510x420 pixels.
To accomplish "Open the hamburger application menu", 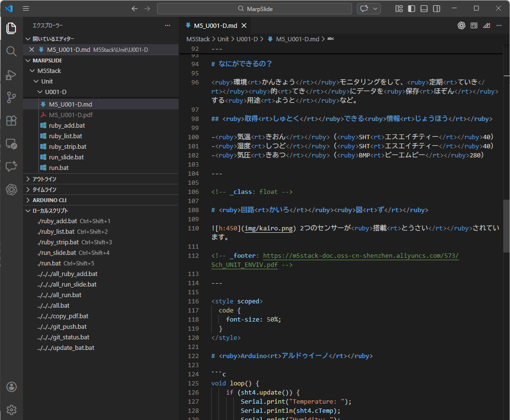I will (26, 9).
